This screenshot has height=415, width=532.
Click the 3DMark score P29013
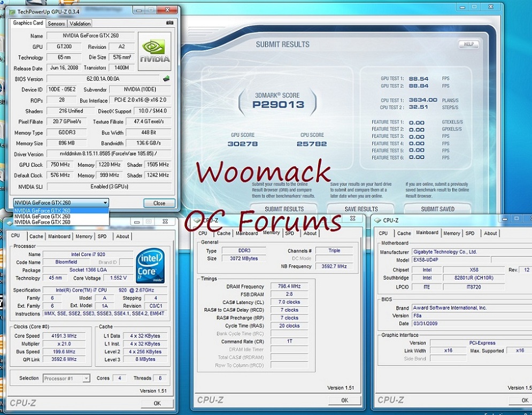pyautogui.click(x=278, y=104)
